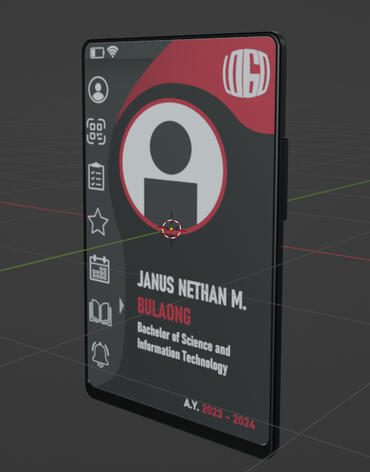
Task: Click the star favorites icon
Action: click(98, 222)
